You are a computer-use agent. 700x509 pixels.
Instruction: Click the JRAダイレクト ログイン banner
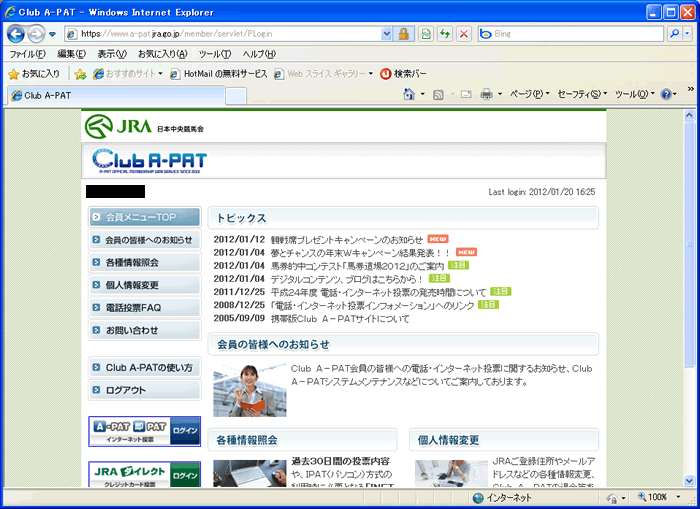click(145, 474)
